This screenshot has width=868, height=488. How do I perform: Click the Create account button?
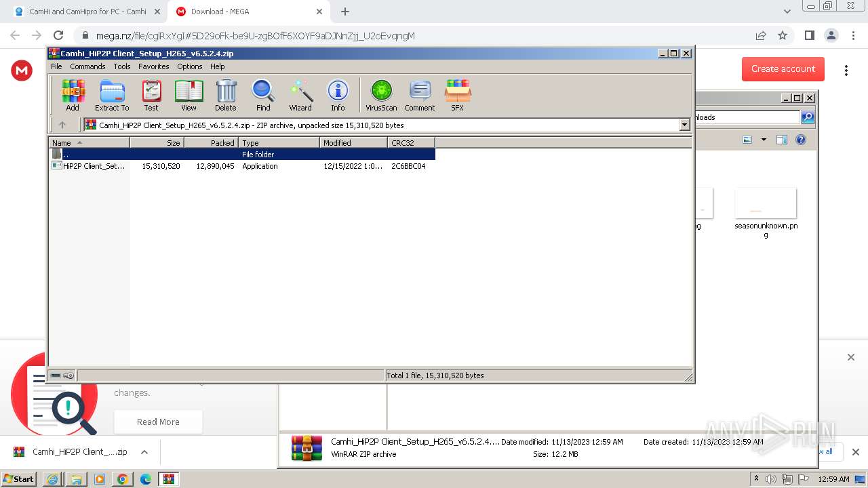[783, 68]
